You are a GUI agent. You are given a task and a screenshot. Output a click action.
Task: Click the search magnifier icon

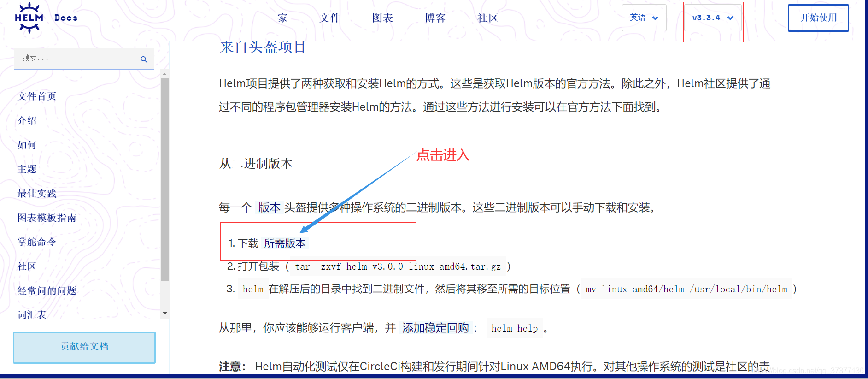(x=144, y=59)
